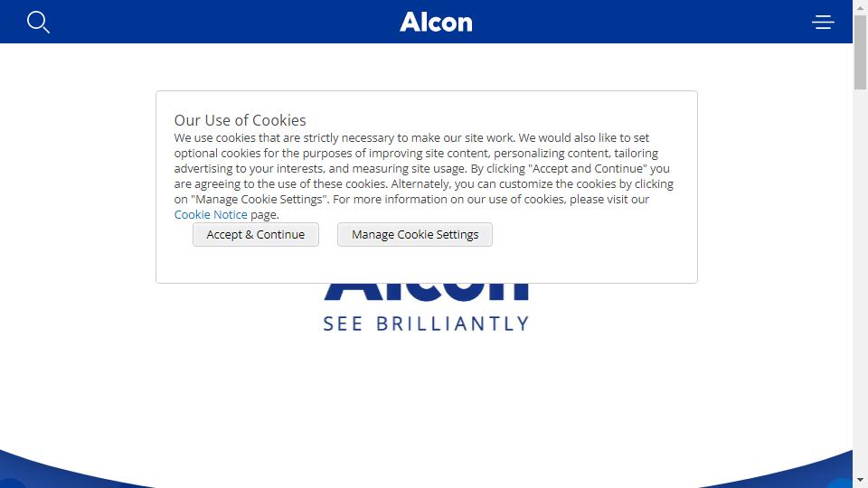The width and height of the screenshot is (868, 488).
Task: Accept and continue with cookies
Action: [x=256, y=235]
